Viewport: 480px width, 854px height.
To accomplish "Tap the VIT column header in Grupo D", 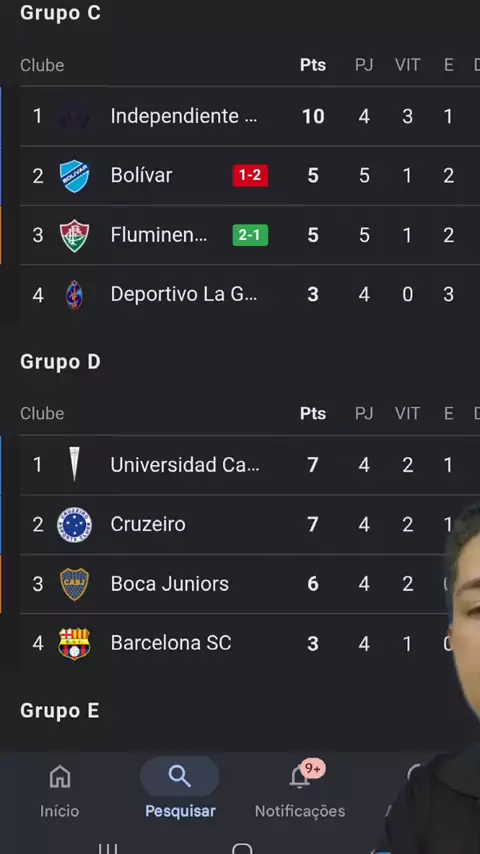I will point(408,414).
